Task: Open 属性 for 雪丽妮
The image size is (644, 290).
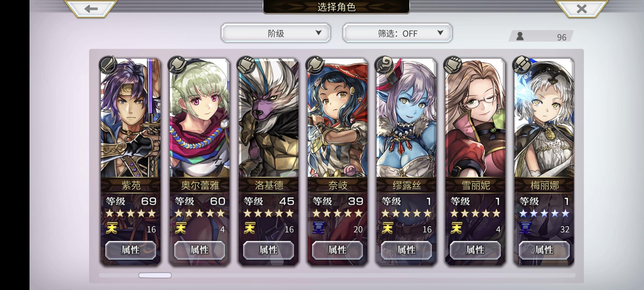Action: 475,250
